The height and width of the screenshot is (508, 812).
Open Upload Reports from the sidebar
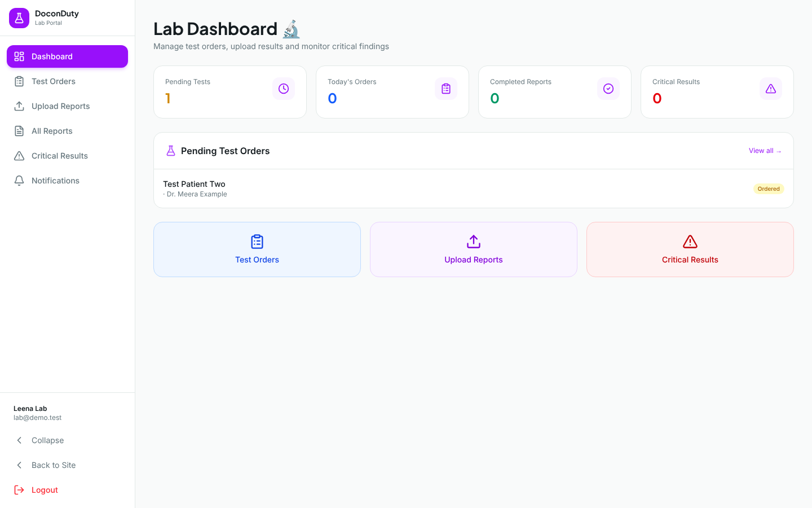tap(67, 106)
